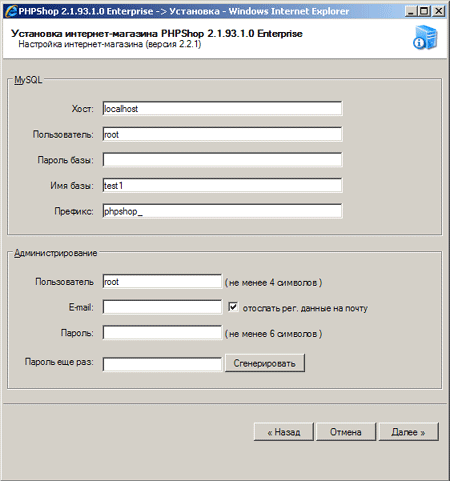Focus the Пароль еще раз field

pos(162,364)
